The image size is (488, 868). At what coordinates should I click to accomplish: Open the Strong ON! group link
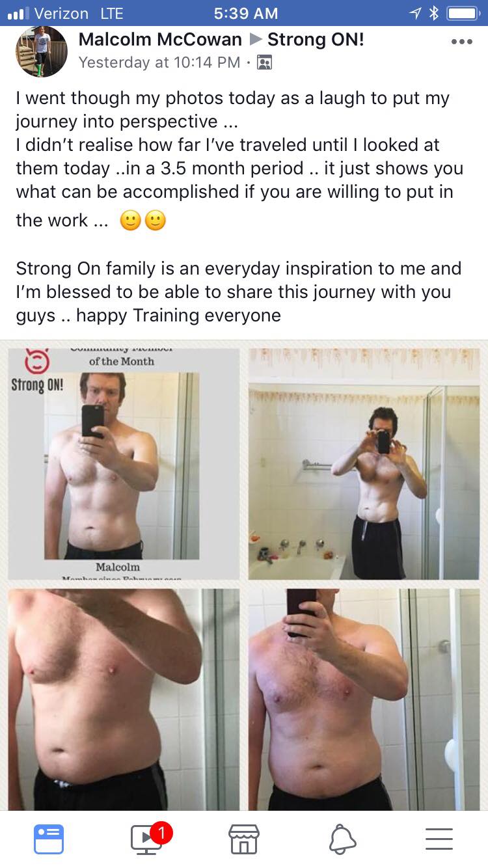tap(316, 39)
